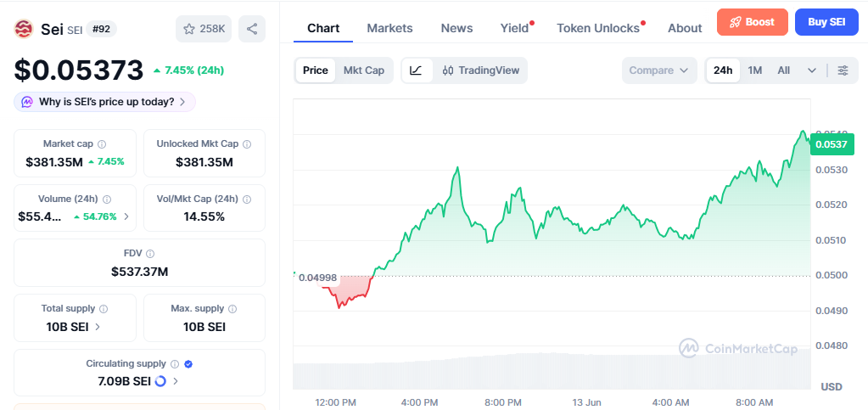Screen dimensions: 868x410
Task: Click the 14.55% Vol/Mkt Cap value
Action: (204, 216)
